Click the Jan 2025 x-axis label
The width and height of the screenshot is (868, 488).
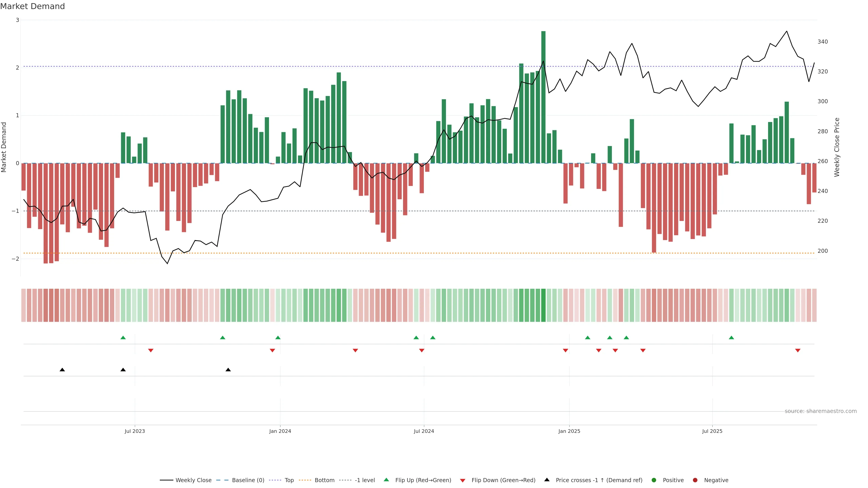(569, 431)
